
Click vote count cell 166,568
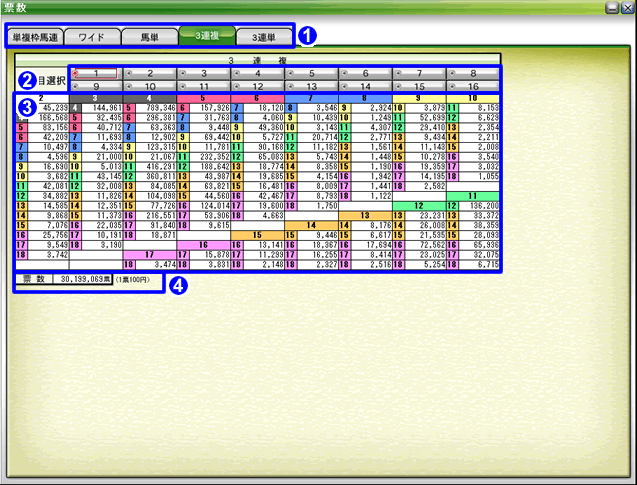pos(48,117)
